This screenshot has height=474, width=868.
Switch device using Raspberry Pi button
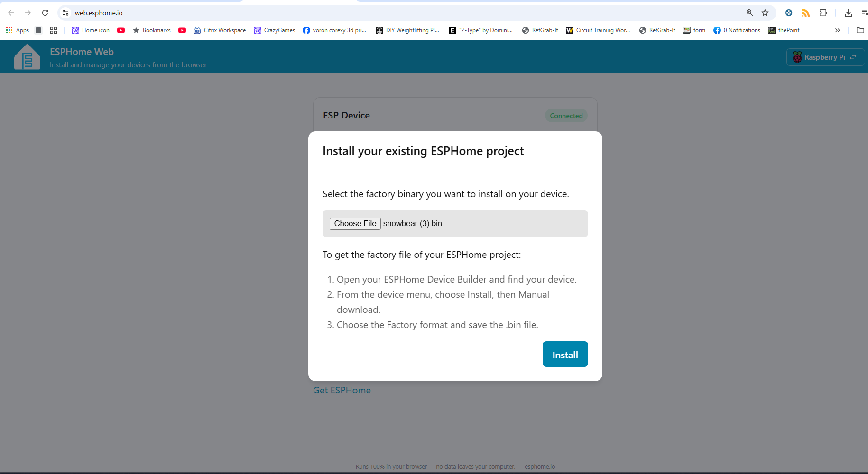click(825, 57)
